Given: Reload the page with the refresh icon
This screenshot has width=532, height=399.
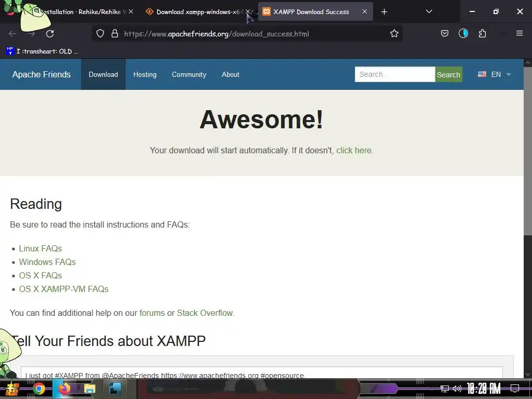Looking at the screenshot, I should (50, 34).
